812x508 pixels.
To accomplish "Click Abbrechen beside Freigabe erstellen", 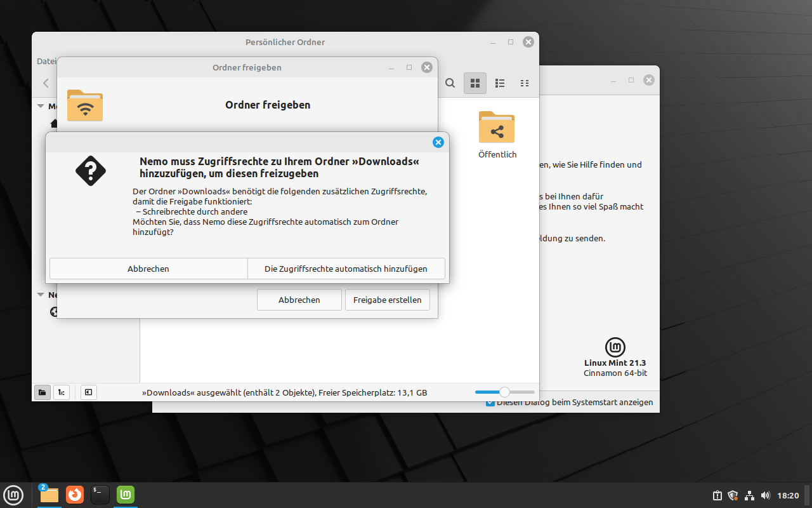I will coord(299,300).
